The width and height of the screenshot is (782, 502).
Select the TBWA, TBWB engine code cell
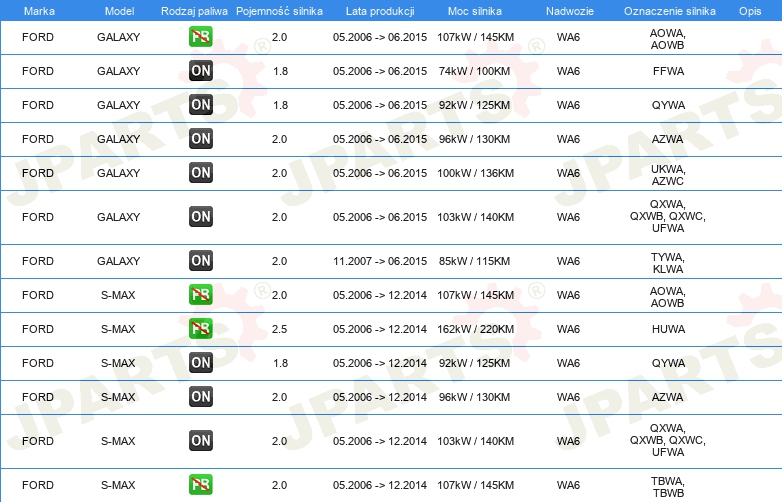click(x=668, y=487)
